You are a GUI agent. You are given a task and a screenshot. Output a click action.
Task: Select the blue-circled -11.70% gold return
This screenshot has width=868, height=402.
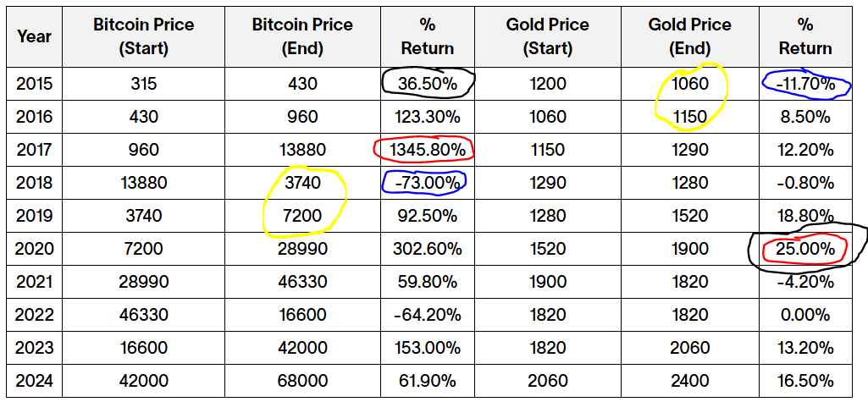tap(806, 84)
